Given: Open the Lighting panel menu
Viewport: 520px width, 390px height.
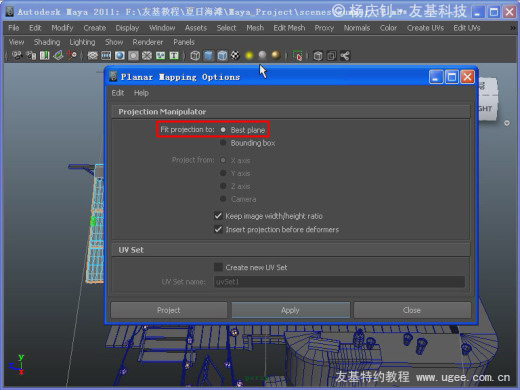Looking at the screenshot, I should (82, 42).
